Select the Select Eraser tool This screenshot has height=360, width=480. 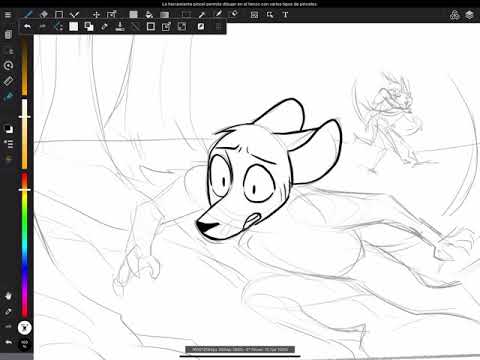(x=234, y=14)
